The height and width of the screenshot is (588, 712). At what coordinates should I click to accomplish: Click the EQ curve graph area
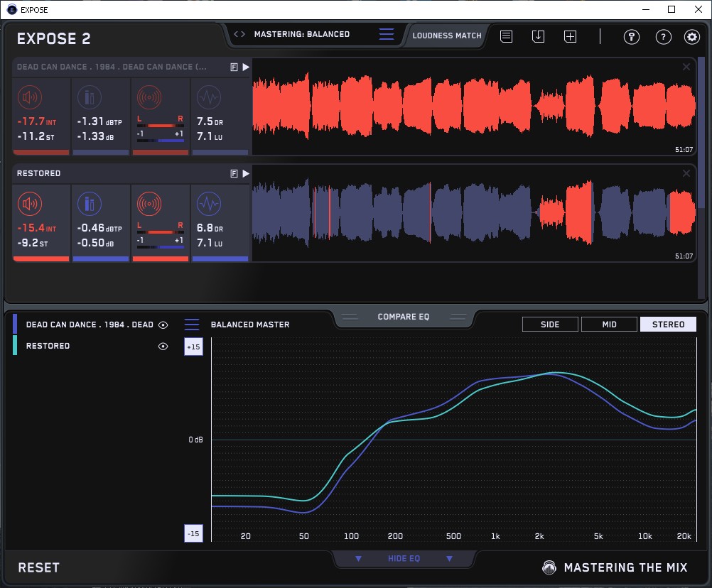pos(453,439)
